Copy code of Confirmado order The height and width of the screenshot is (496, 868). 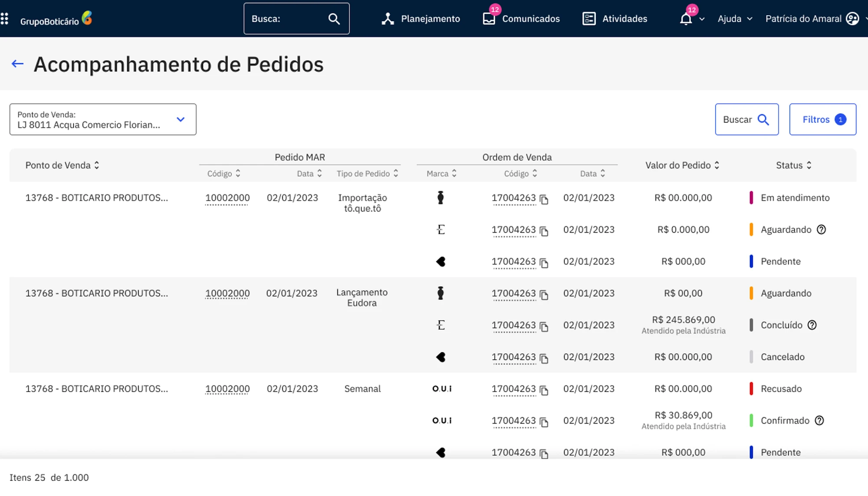(544, 422)
